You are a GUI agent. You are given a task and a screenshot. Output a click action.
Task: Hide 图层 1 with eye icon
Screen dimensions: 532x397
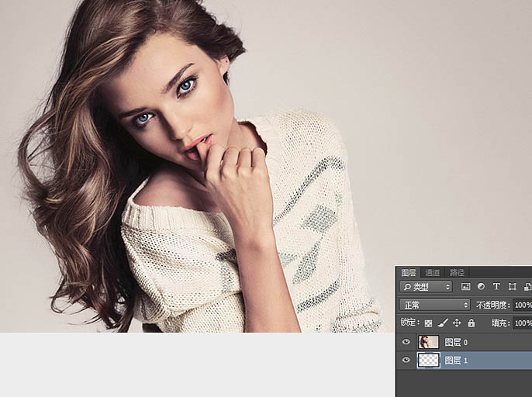pos(406,360)
